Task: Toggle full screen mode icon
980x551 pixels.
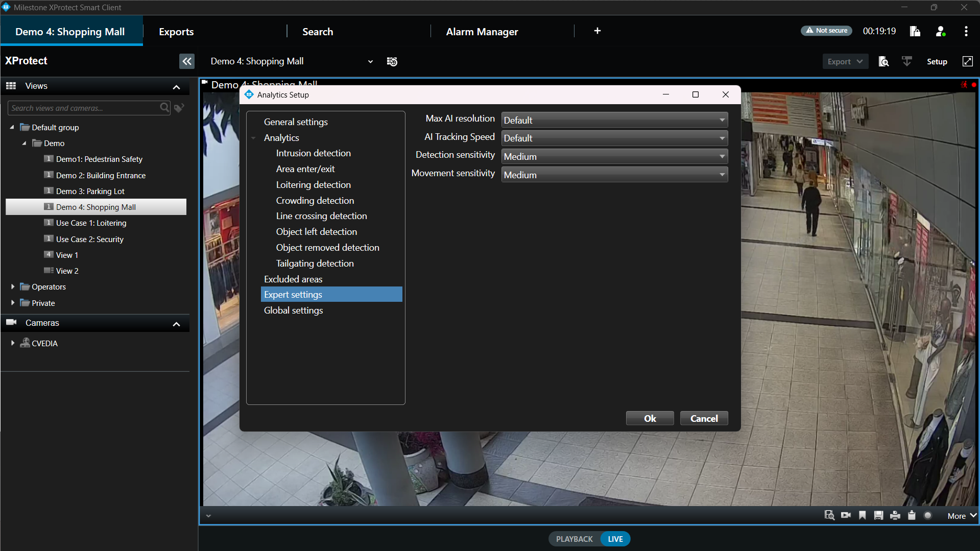Action: pos(967,61)
